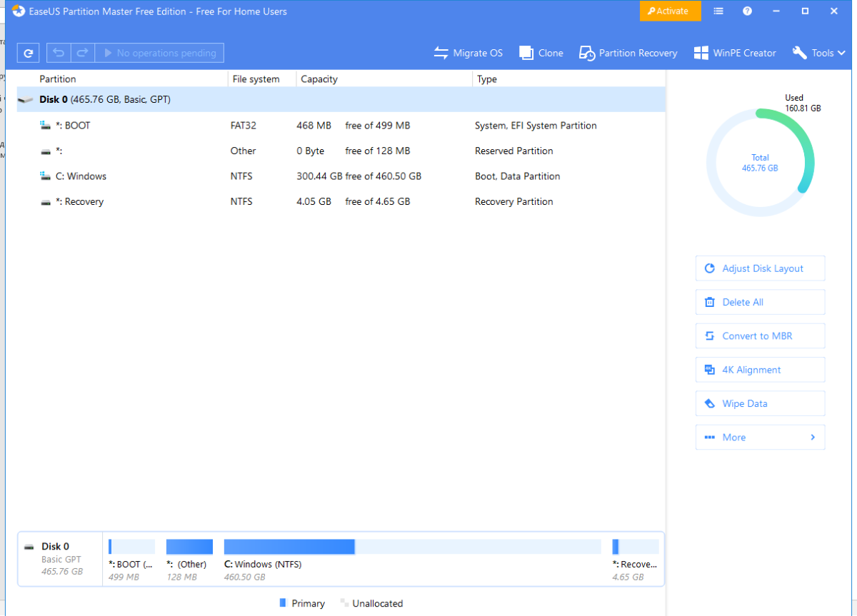
Task: Click the refresh disk info icon
Action: (x=28, y=53)
